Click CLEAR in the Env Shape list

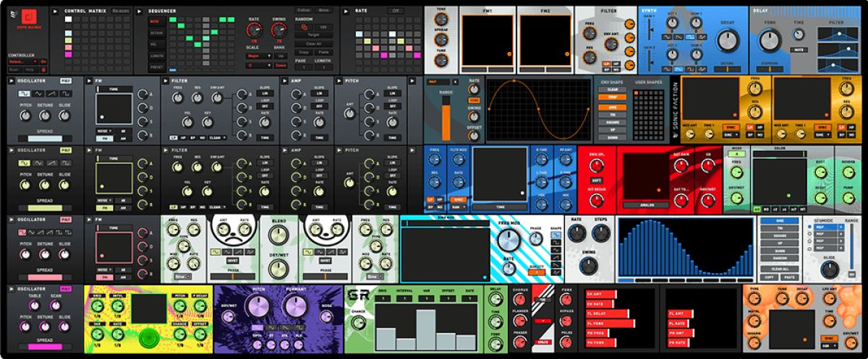coord(612,90)
